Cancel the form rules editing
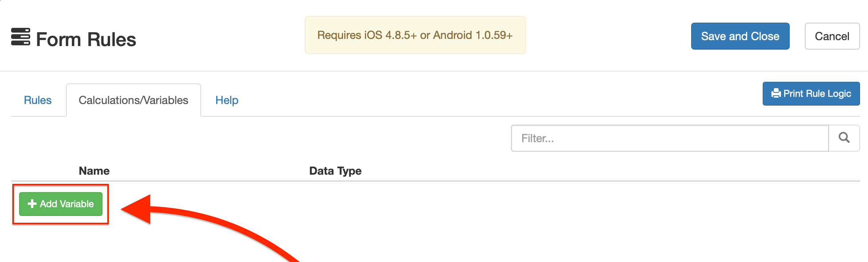Image resolution: width=868 pixels, height=262 pixels. (832, 36)
